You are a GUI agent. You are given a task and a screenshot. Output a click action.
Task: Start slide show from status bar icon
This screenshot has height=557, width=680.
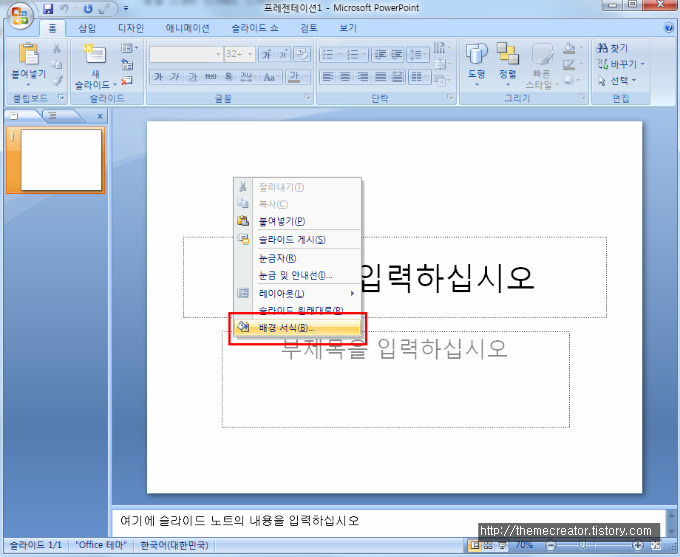[x=502, y=545]
